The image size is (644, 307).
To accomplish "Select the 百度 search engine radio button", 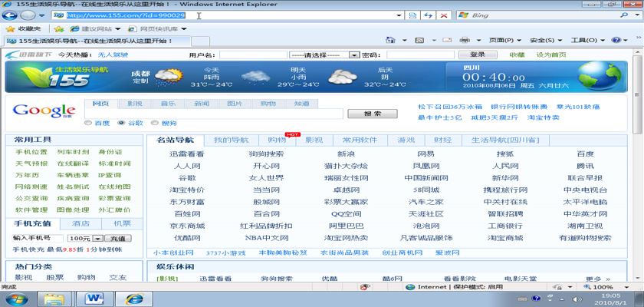I will click(x=88, y=123).
